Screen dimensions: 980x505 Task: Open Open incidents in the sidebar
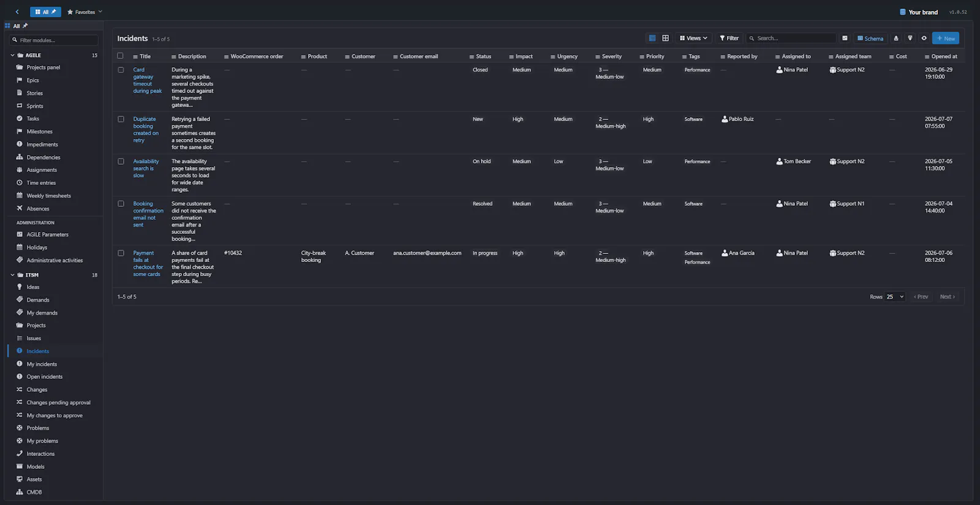(44, 377)
